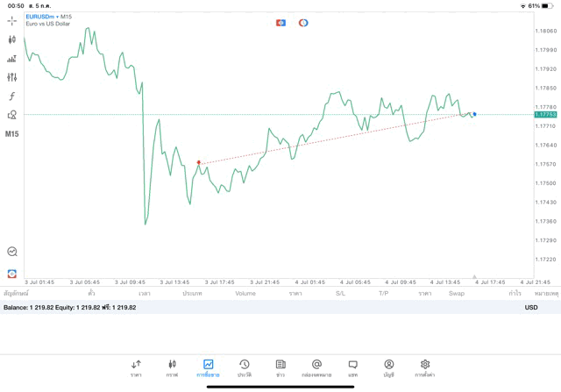The width and height of the screenshot is (561, 392).
Task: Click the chart zoom magnifier icon
Action: [12, 252]
